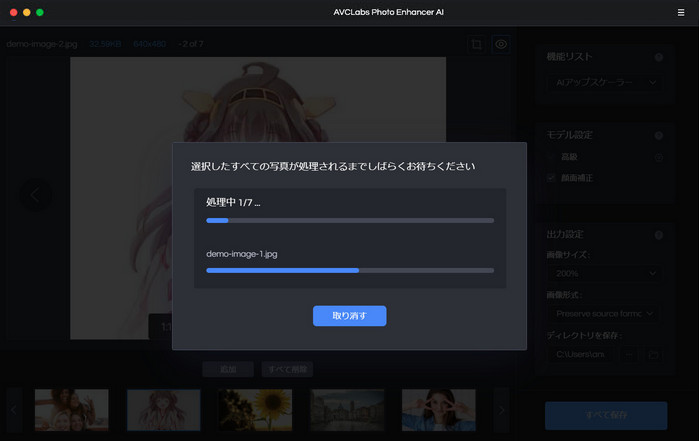Click the 640x480 resolution label
699x441 pixels.
point(150,44)
